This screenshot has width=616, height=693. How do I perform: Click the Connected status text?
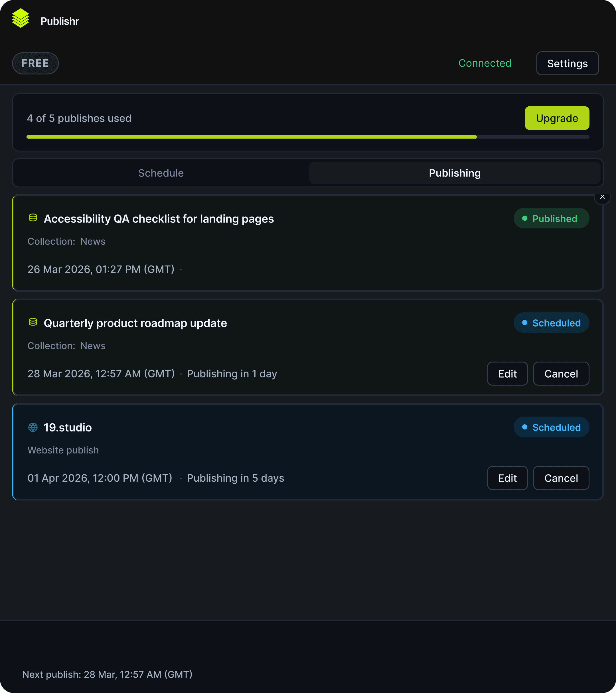click(485, 63)
